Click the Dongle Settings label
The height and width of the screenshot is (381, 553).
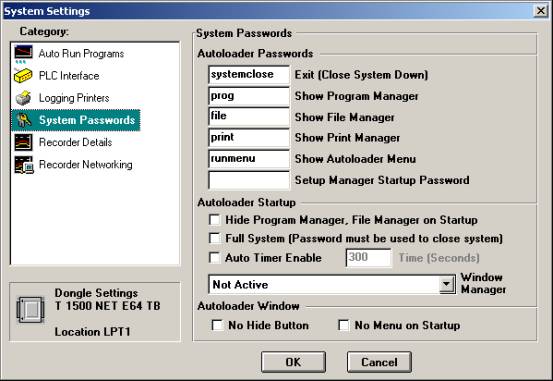[x=96, y=293]
